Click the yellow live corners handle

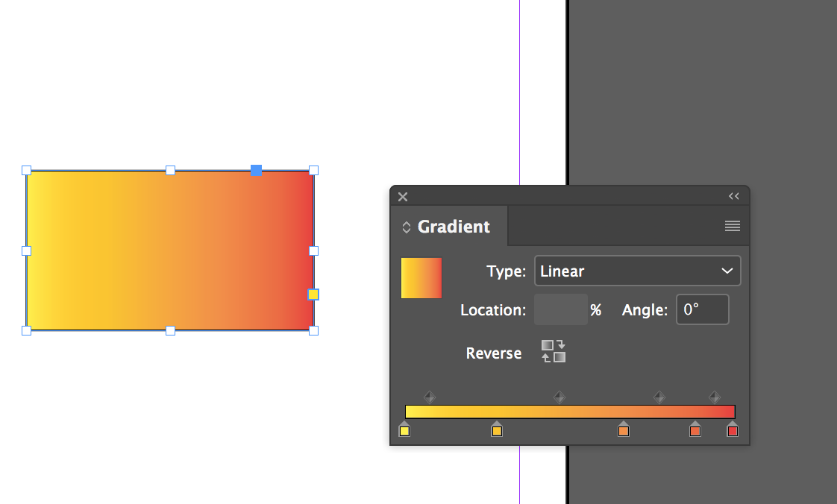tap(313, 294)
